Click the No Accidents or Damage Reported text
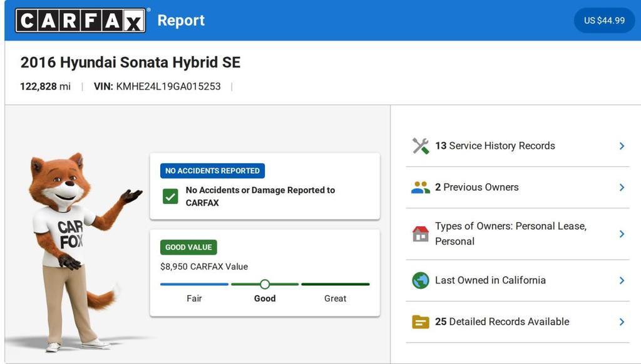The width and height of the screenshot is (641, 364). 260,196
